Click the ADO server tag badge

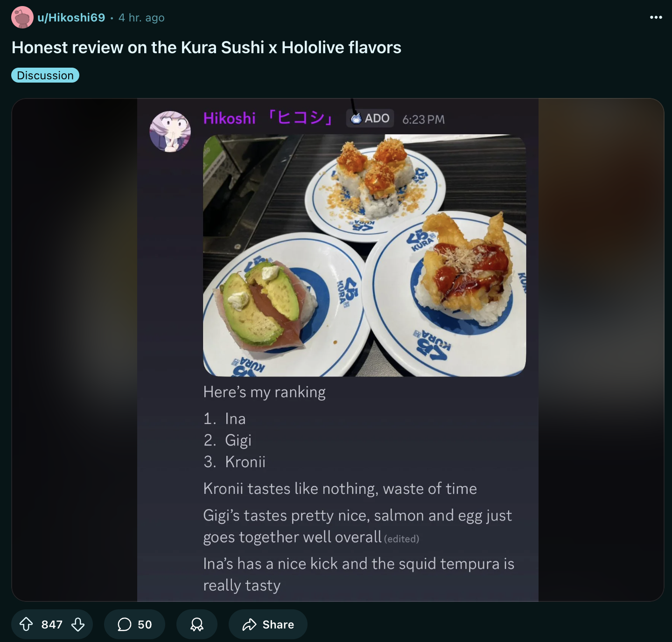point(370,119)
